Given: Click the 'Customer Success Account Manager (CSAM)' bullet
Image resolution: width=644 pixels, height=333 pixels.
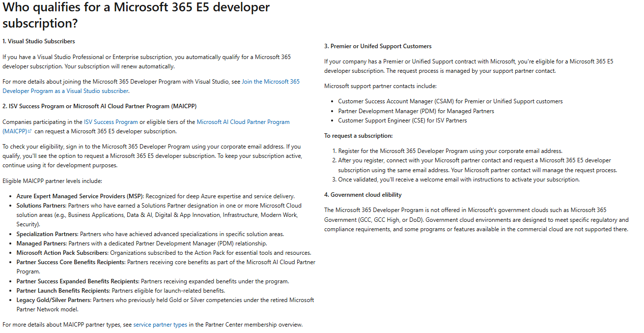Looking at the screenshot, I should tap(450, 101).
